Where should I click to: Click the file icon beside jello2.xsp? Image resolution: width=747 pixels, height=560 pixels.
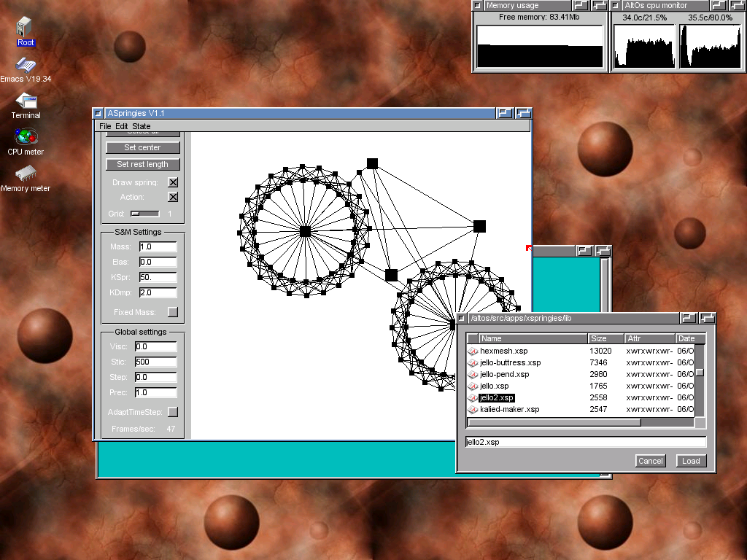[x=473, y=397]
